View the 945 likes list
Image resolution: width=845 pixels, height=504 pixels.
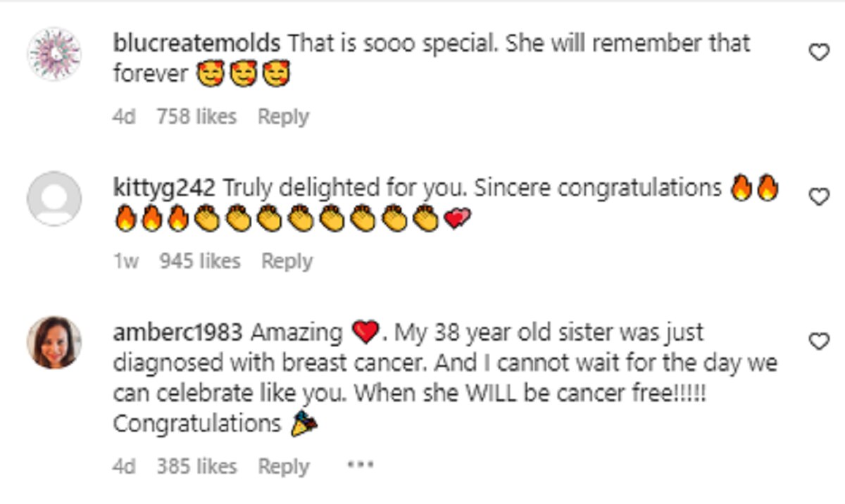tap(200, 261)
